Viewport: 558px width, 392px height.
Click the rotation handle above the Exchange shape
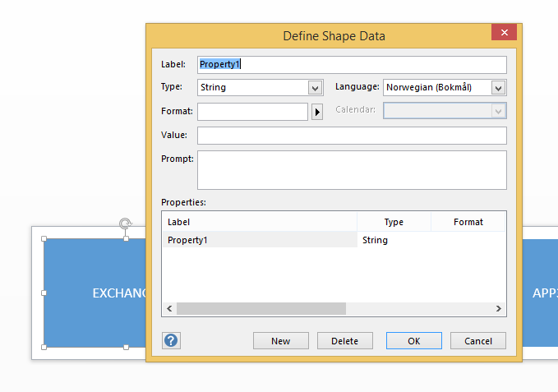125,224
